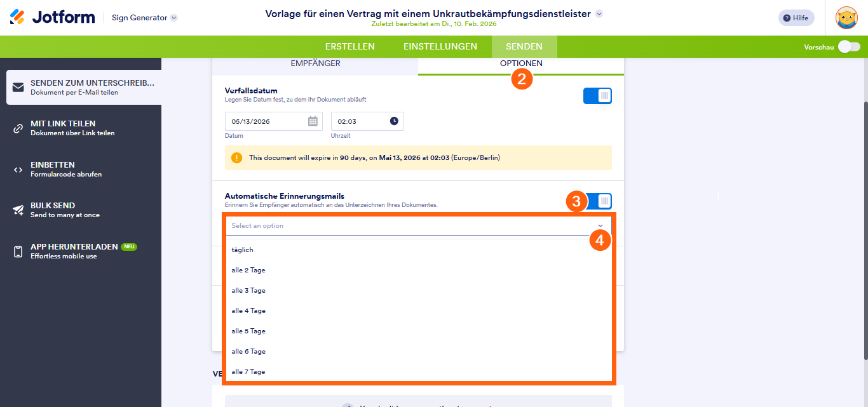This screenshot has width=868, height=407.
Task: Select 'alle 3 Tage' reminder option
Action: [248, 290]
